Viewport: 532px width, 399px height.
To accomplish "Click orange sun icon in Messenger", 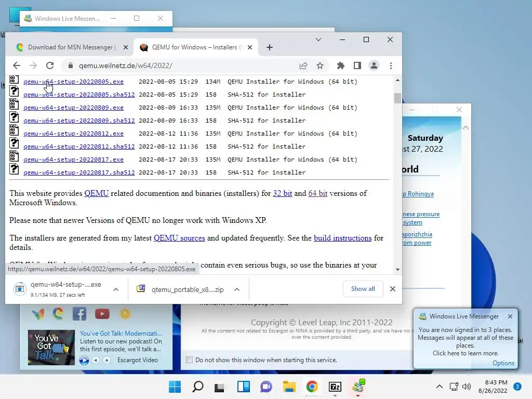I will (x=125, y=314).
